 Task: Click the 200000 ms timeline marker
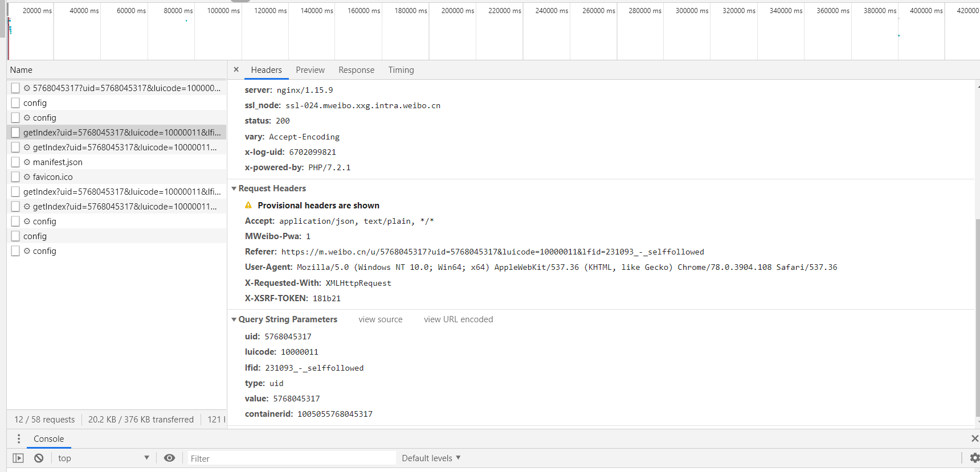458,11
